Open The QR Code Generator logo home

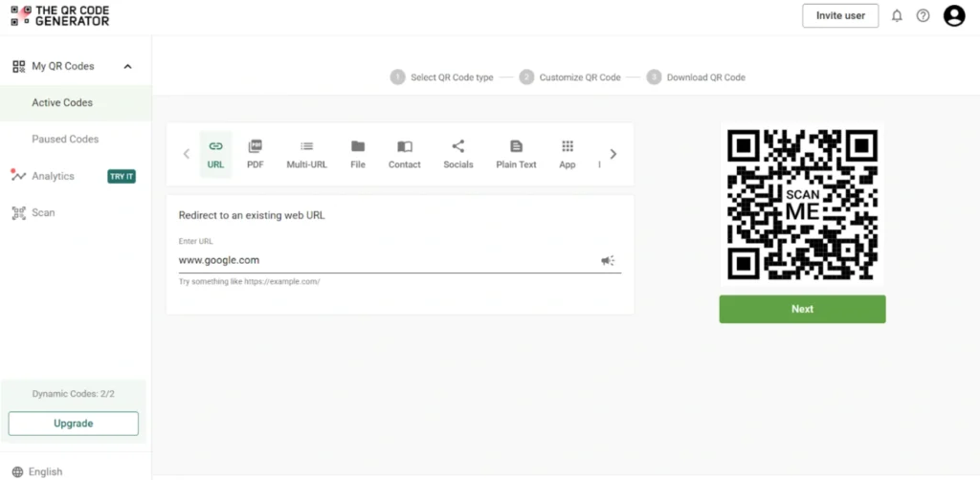pos(60,15)
